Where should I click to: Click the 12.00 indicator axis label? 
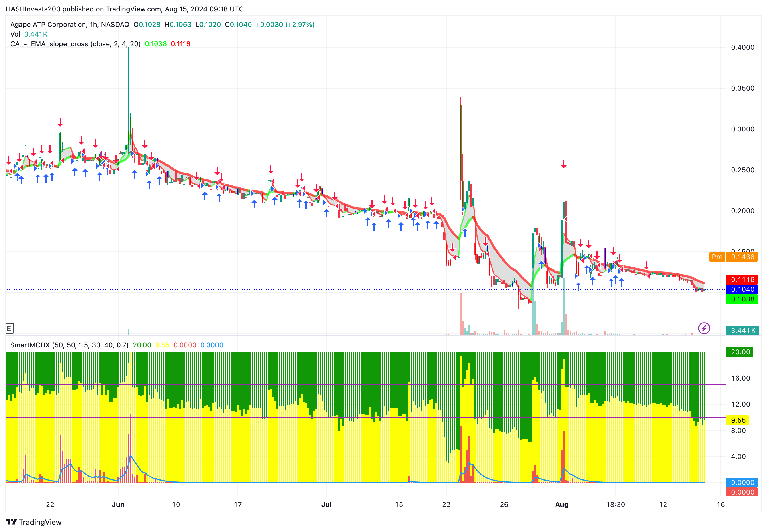tap(740, 404)
